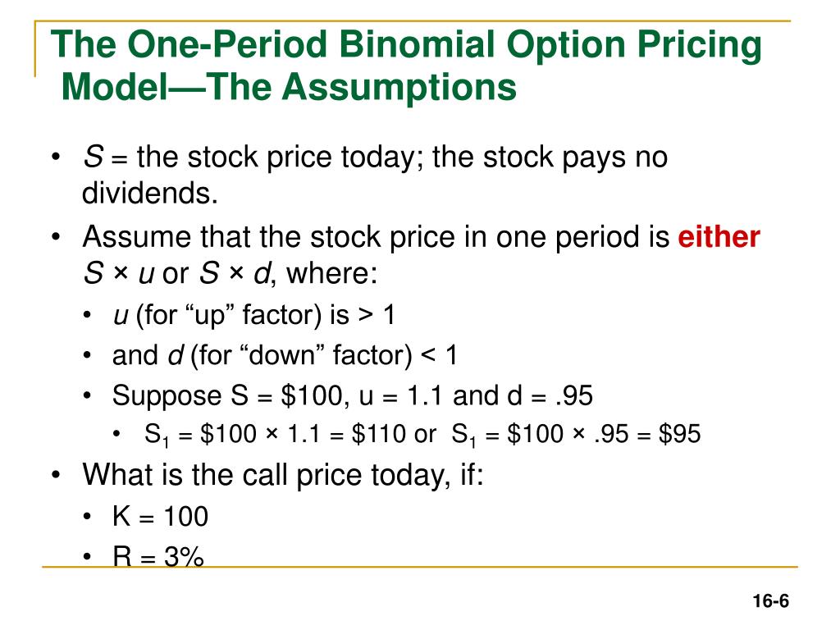Viewport: 840px width, 630px height.
Task: Click the italic 'S' starting the first bullet
Action: [x=94, y=157]
